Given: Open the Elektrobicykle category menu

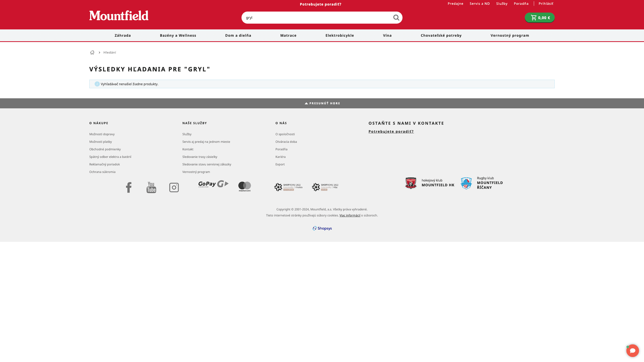Looking at the screenshot, I should click(x=340, y=35).
